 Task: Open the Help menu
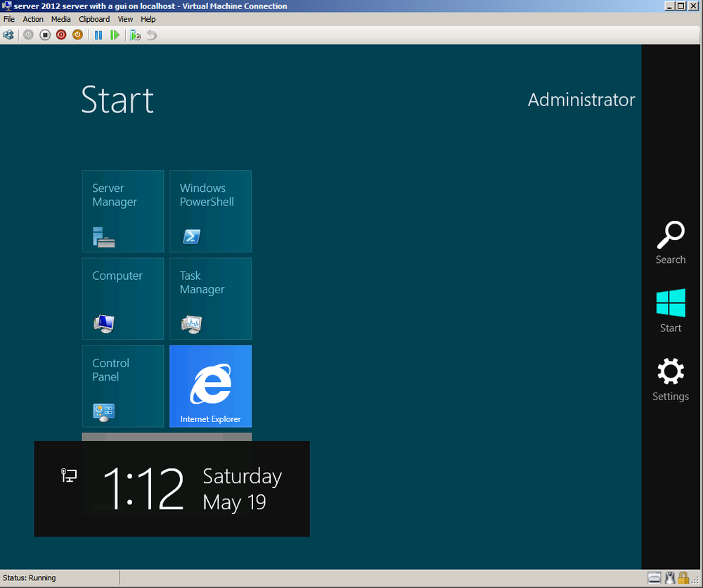click(148, 19)
